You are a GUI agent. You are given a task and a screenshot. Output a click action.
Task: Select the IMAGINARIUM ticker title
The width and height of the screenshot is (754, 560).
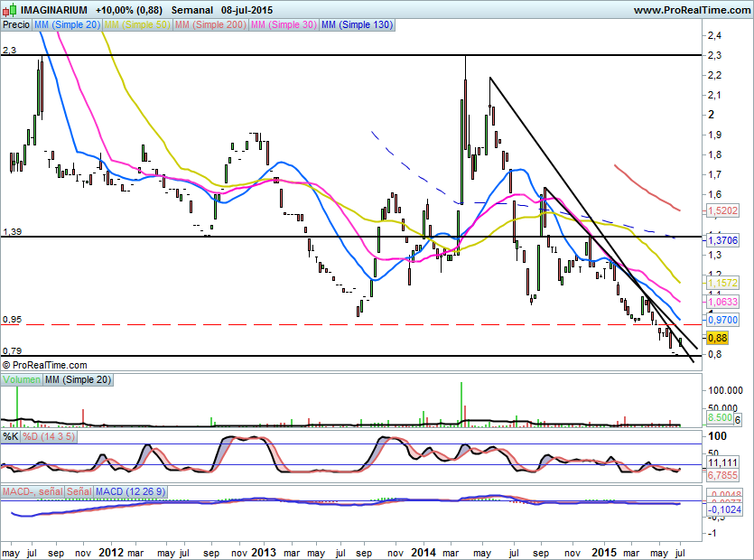click(x=54, y=10)
